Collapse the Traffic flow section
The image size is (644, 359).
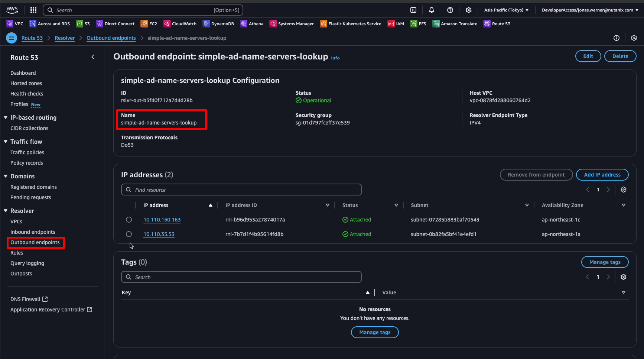pos(6,142)
